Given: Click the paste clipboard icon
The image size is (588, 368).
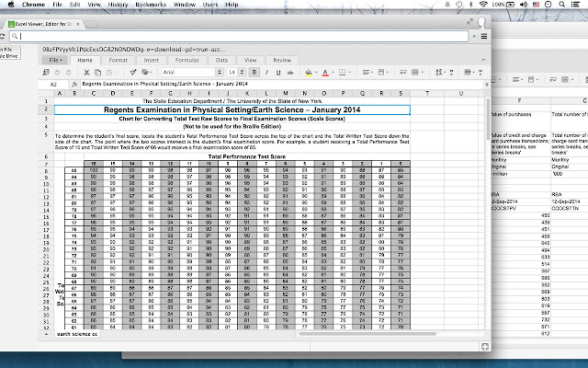Looking at the screenshot, I should click(109, 72).
